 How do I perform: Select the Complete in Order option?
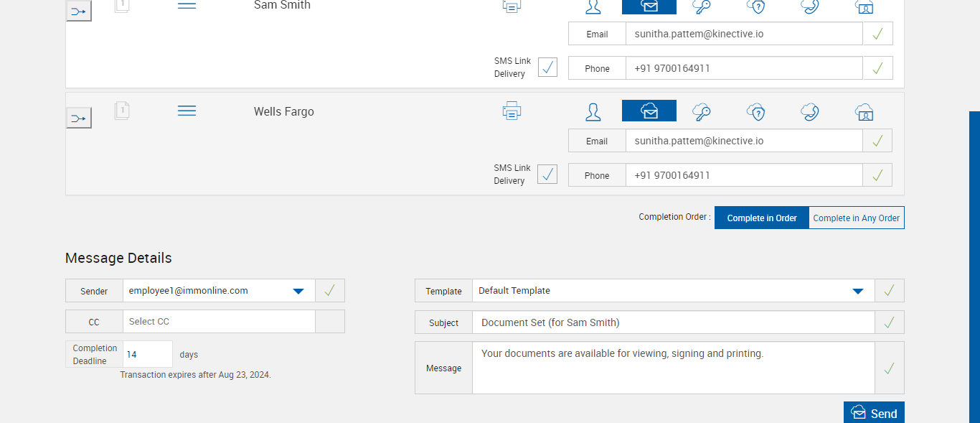(761, 218)
